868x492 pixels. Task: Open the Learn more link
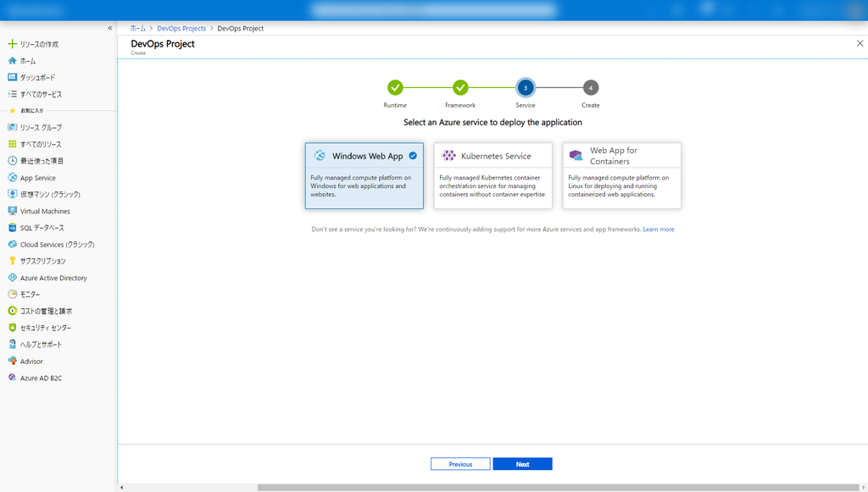pyautogui.click(x=658, y=229)
